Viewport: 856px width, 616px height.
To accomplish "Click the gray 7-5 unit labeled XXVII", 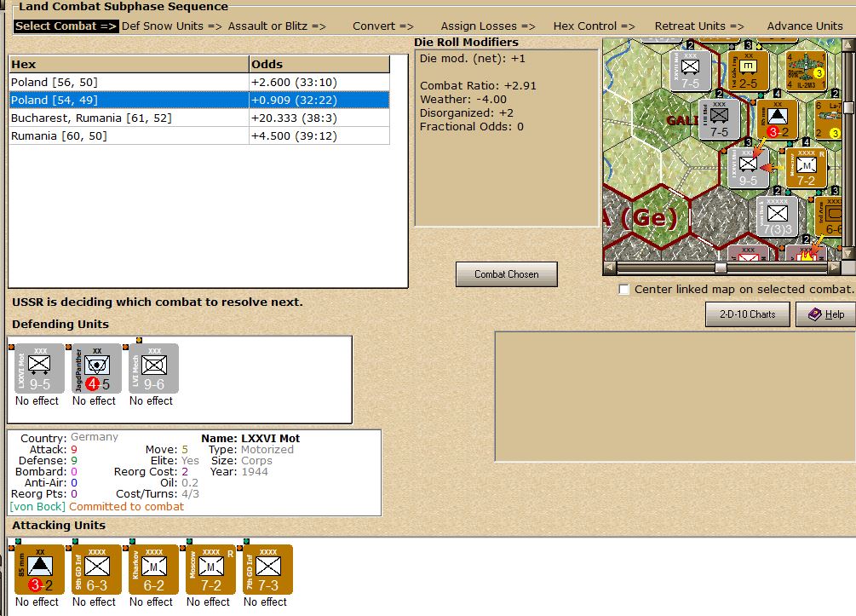I will [x=690, y=71].
